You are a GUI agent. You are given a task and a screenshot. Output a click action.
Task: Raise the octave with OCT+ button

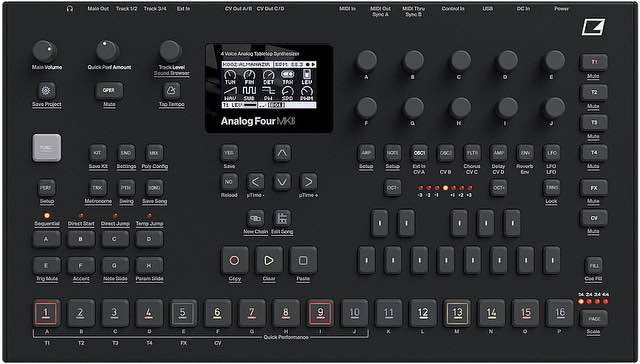498,188
